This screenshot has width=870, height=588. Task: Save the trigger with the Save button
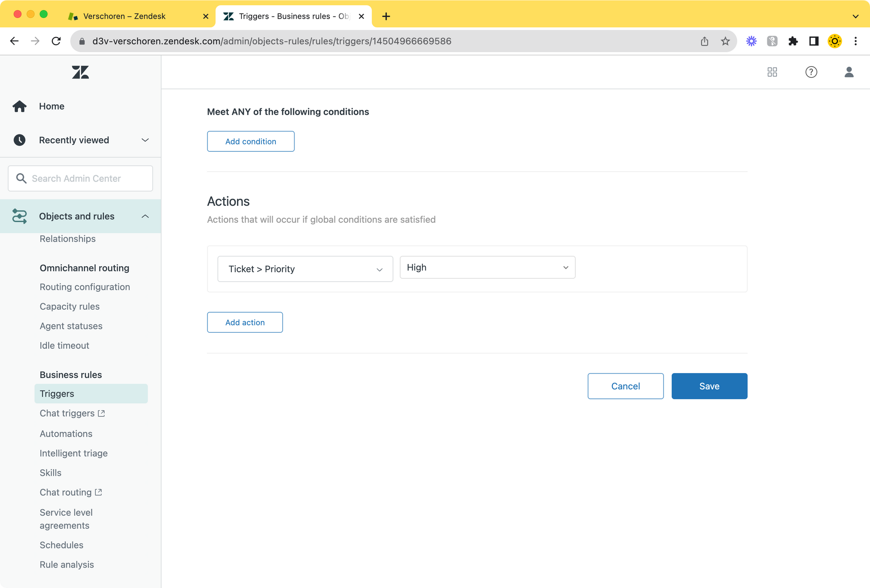coord(709,386)
